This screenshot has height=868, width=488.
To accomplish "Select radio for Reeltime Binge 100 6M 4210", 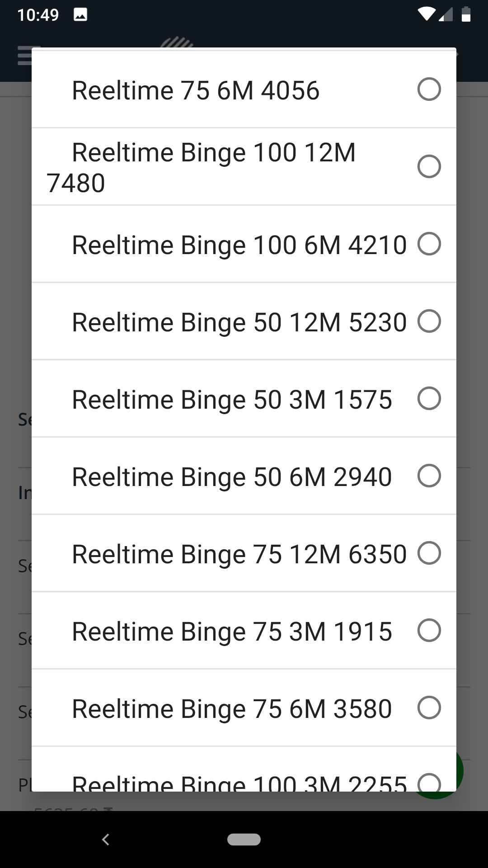I will [x=429, y=244].
